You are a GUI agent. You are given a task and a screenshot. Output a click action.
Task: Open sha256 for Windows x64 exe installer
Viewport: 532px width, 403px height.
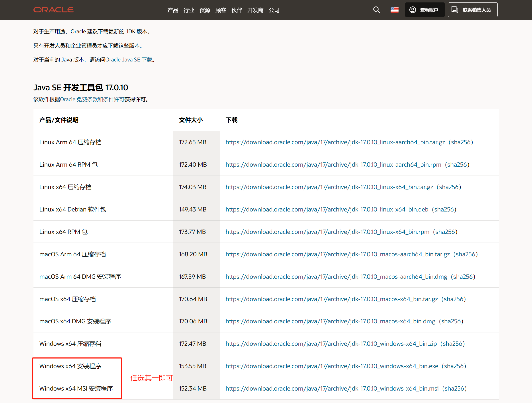[454, 366]
